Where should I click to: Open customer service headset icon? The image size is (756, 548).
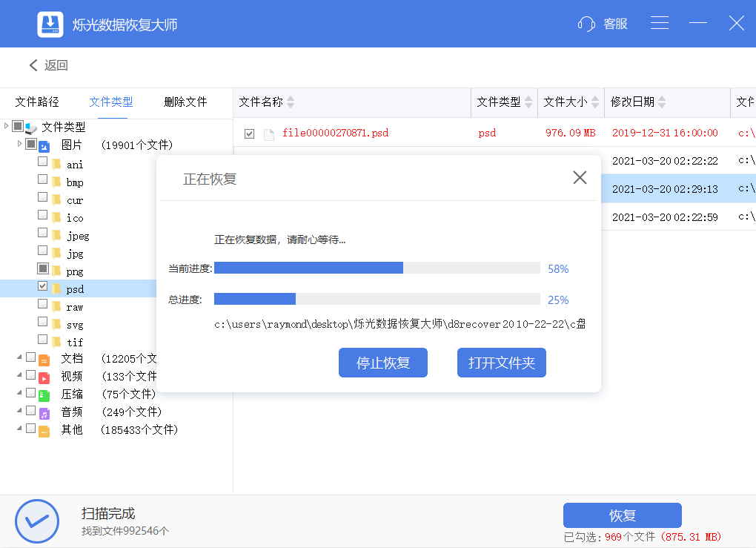point(586,24)
